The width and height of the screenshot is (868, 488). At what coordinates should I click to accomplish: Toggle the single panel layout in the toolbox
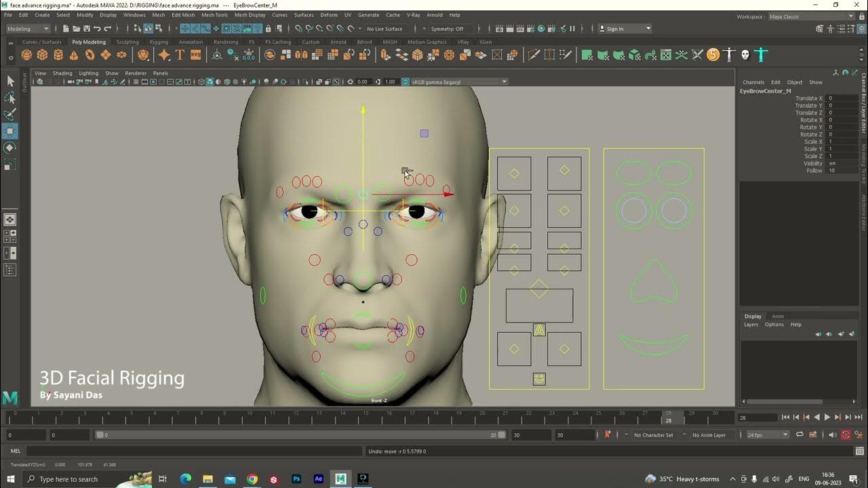10,220
